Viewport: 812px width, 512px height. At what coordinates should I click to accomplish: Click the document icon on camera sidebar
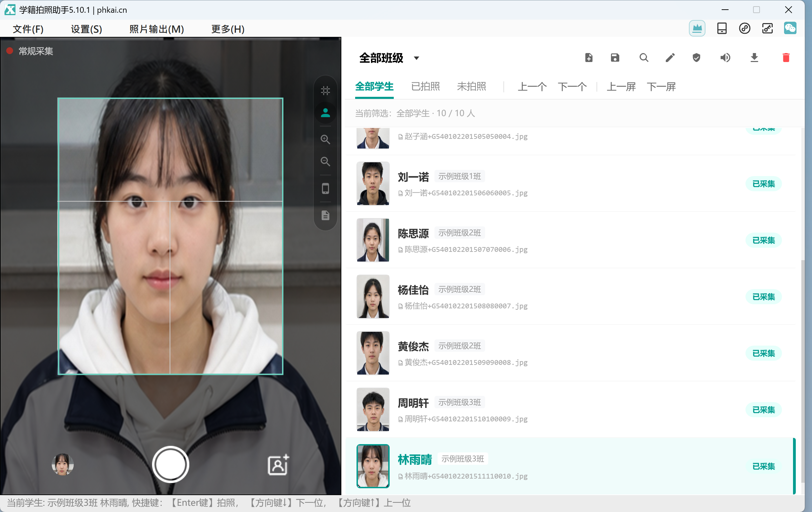[325, 215]
